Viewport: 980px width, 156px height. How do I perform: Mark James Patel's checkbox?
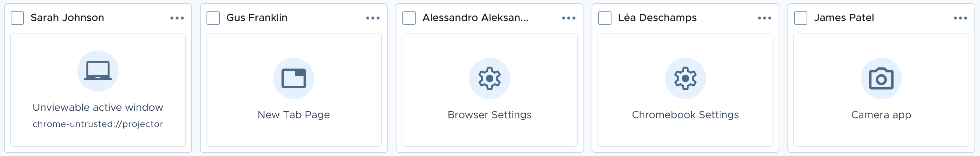coord(801,18)
